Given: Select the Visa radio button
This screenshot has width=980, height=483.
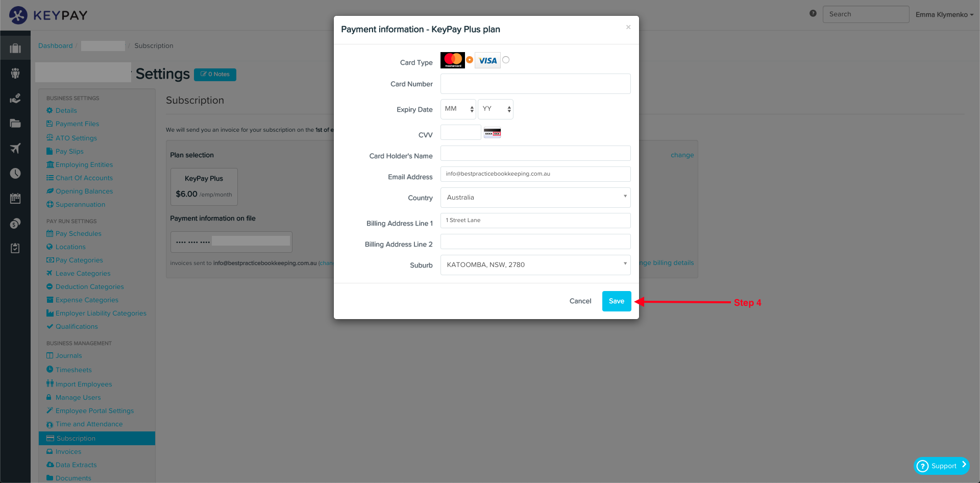Looking at the screenshot, I should [506, 60].
